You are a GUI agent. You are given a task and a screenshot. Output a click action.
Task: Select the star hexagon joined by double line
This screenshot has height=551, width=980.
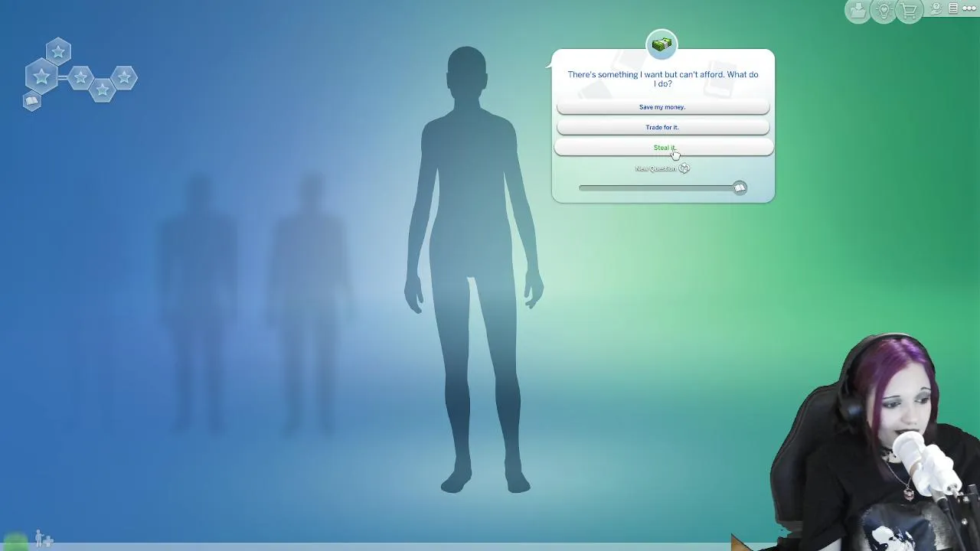click(x=80, y=77)
